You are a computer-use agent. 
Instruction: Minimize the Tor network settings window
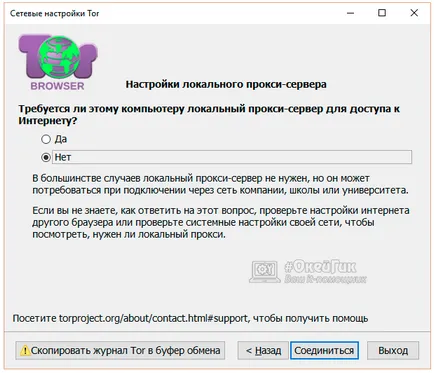[x=350, y=13]
